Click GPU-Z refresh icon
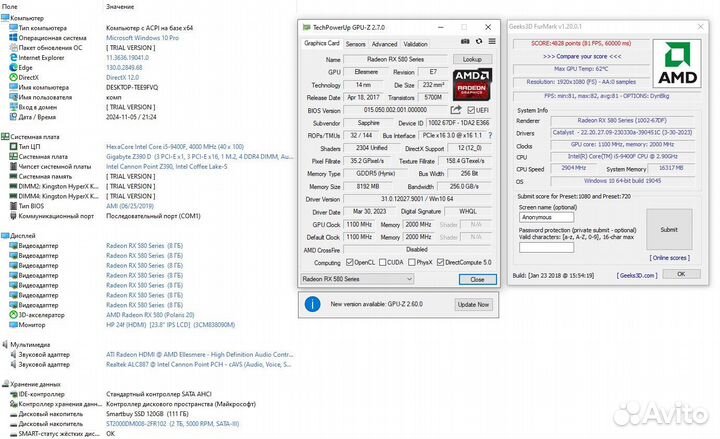 [x=479, y=41]
